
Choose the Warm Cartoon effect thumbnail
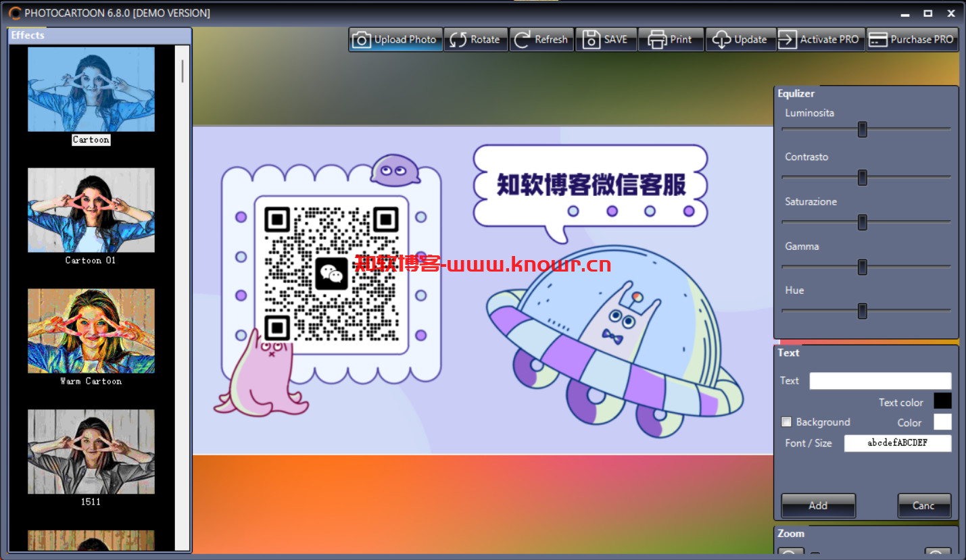91,331
